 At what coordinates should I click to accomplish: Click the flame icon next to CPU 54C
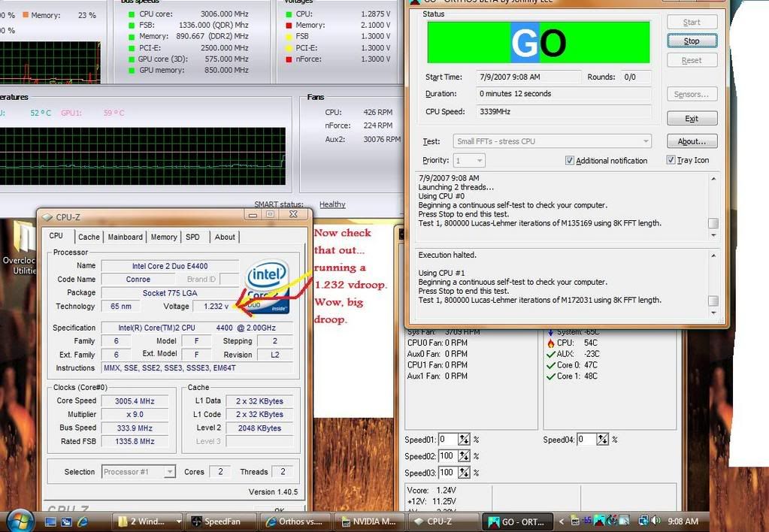coord(550,343)
